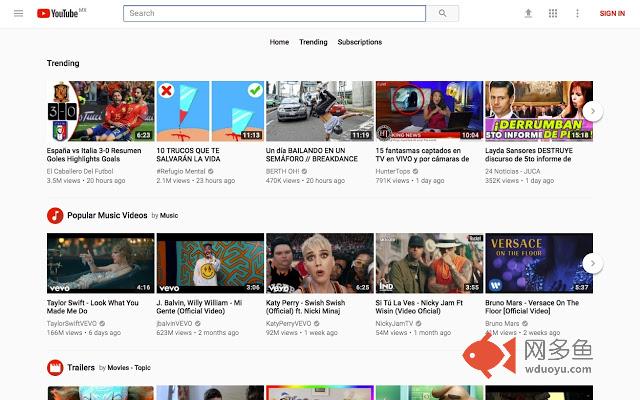Open the Trailers section heading
This screenshot has height=400, width=640.
pos(81,367)
